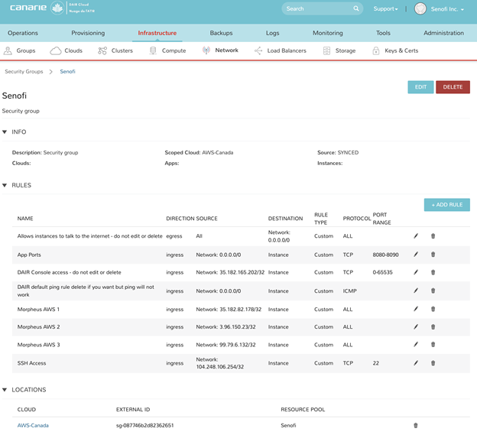Collapse the INFO section

click(5, 132)
